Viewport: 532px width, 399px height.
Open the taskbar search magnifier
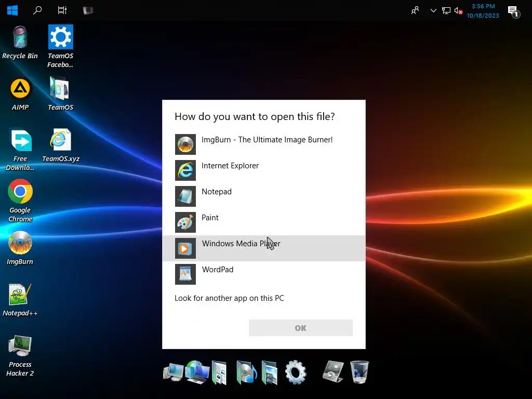click(x=37, y=10)
